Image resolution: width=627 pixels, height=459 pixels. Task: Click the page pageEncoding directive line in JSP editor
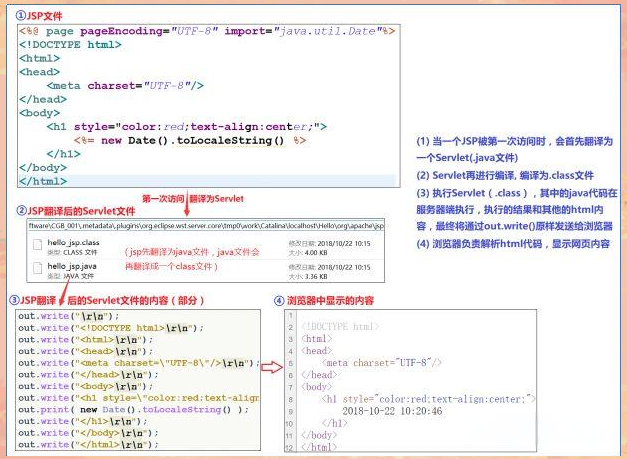[x=207, y=31]
